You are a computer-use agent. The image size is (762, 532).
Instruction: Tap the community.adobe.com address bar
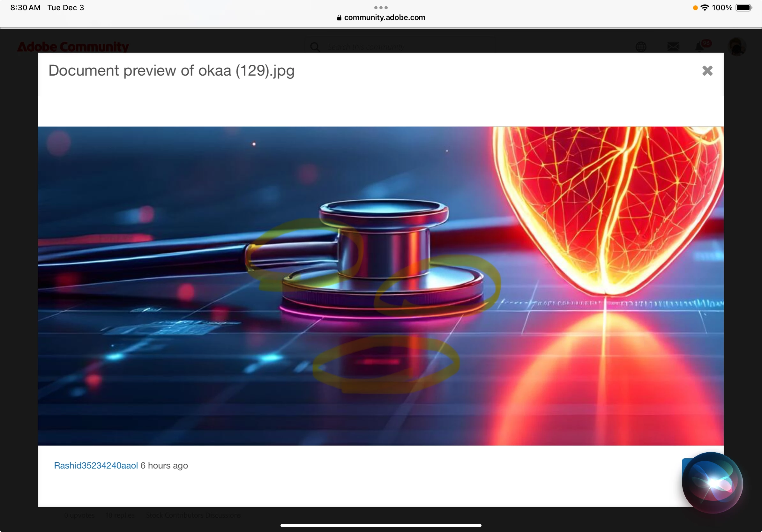pyautogui.click(x=384, y=18)
